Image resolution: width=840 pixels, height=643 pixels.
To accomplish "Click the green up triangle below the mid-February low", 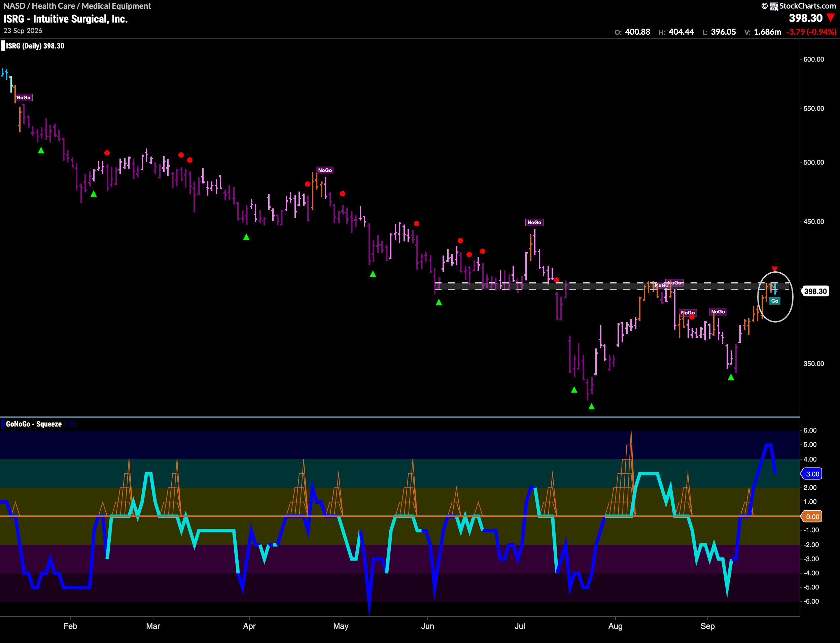I will click(93, 194).
